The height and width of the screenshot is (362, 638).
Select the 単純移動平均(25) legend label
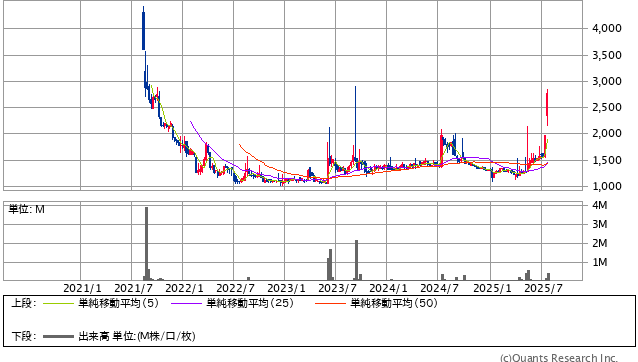[x=250, y=303]
